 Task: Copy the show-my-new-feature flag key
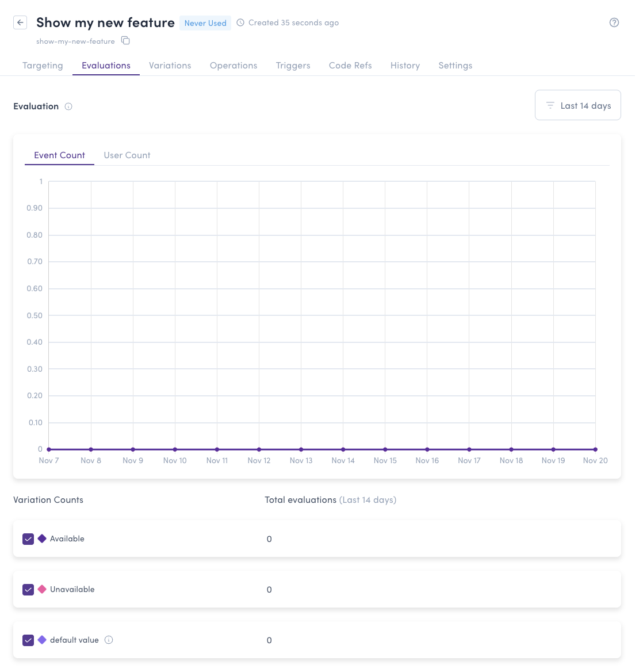coord(125,41)
